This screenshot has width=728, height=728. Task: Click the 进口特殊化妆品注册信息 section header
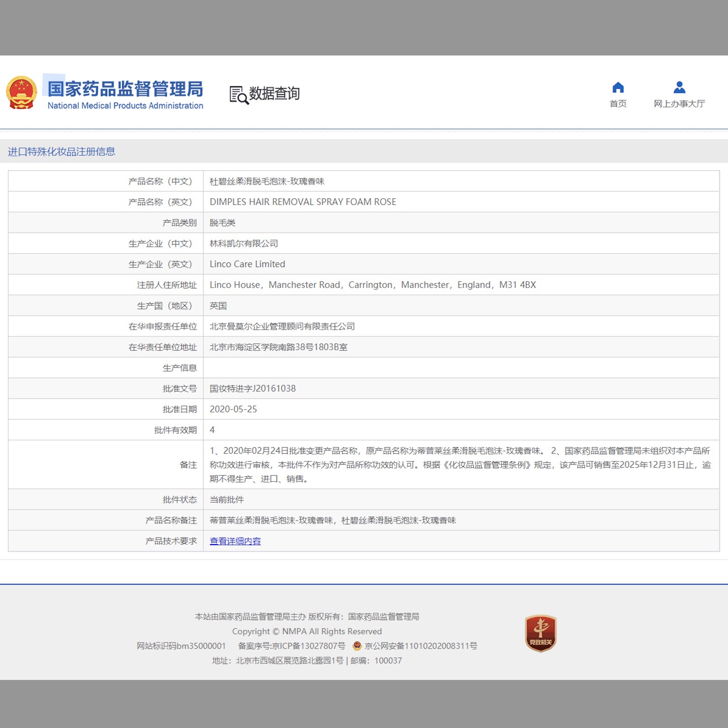[61, 151]
